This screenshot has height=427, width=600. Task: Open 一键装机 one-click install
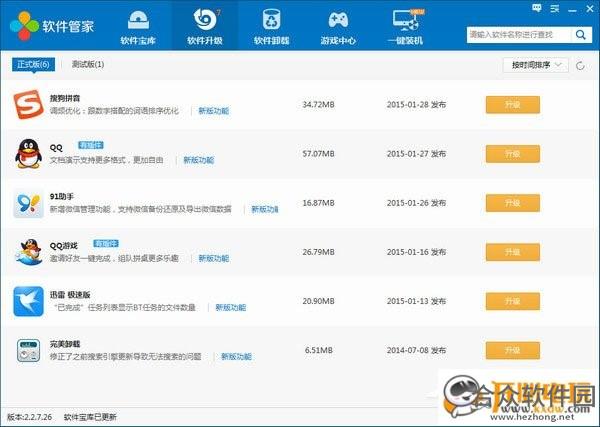[405, 27]
